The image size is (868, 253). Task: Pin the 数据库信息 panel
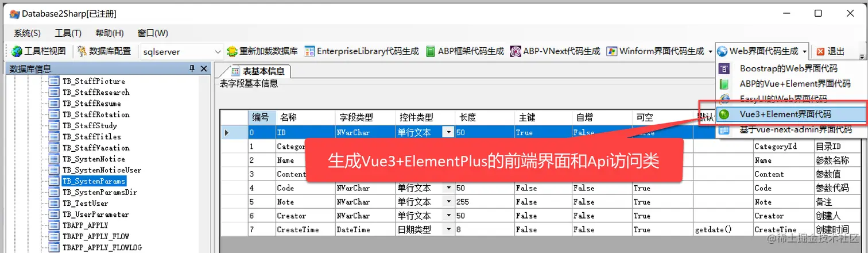(x=192, y=68)
